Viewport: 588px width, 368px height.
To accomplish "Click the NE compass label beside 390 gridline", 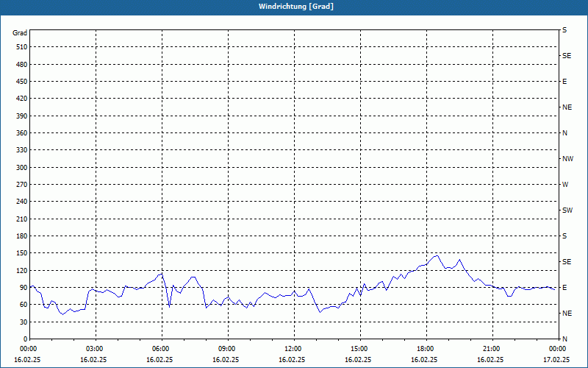I will click(x=567, y=107).
